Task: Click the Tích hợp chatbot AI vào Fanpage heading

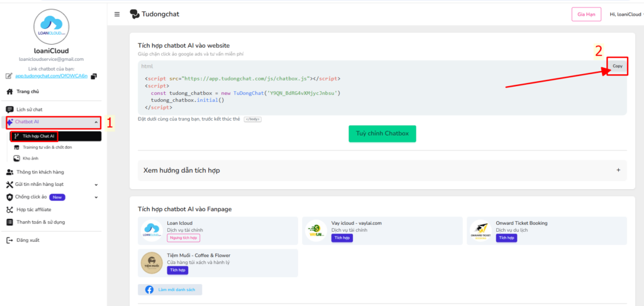Action: 185,209
